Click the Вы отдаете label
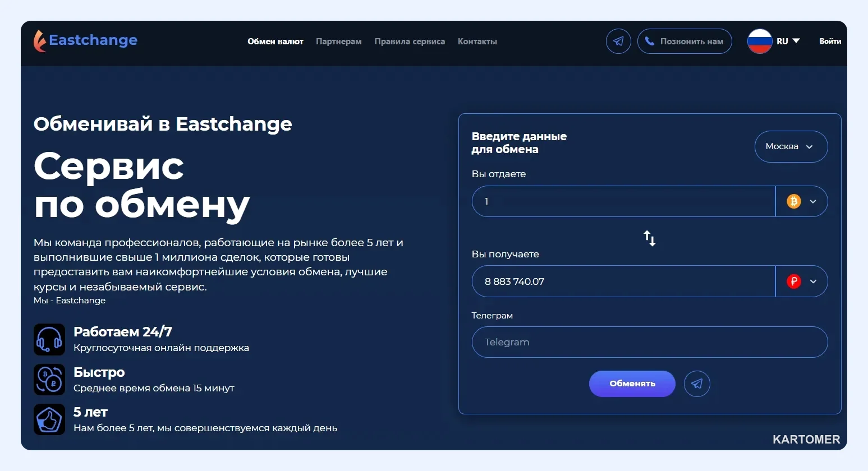Viewport: 868px width, 471px height. click(x=499, y=174)
